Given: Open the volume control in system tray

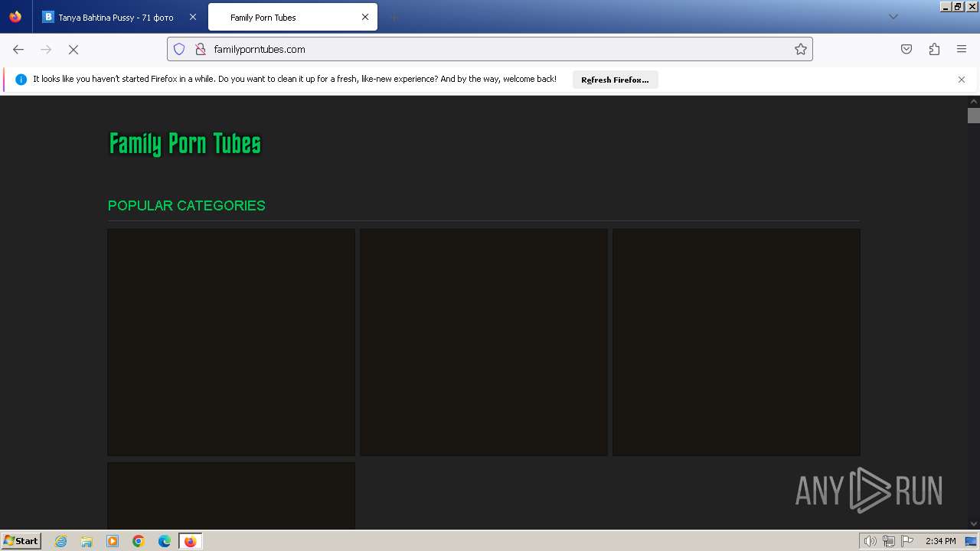Looking at the screenshot, I should point(870,541).
